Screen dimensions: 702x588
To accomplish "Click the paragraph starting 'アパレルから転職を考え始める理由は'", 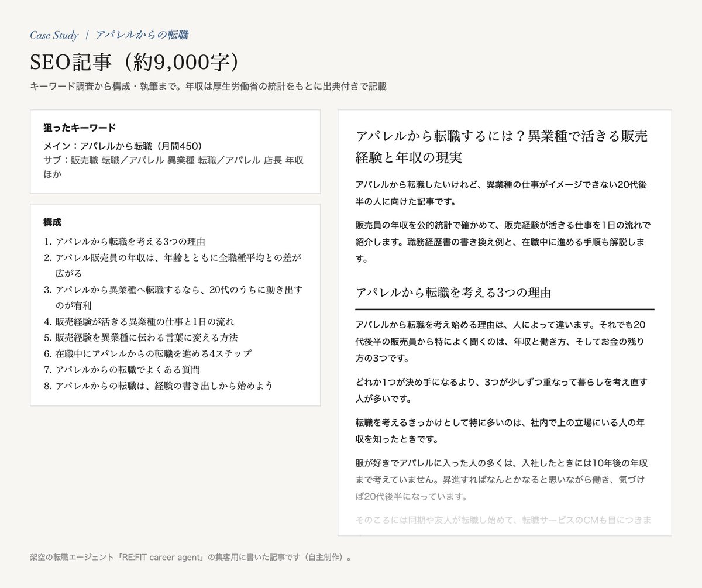I will (x=501, y=341).
